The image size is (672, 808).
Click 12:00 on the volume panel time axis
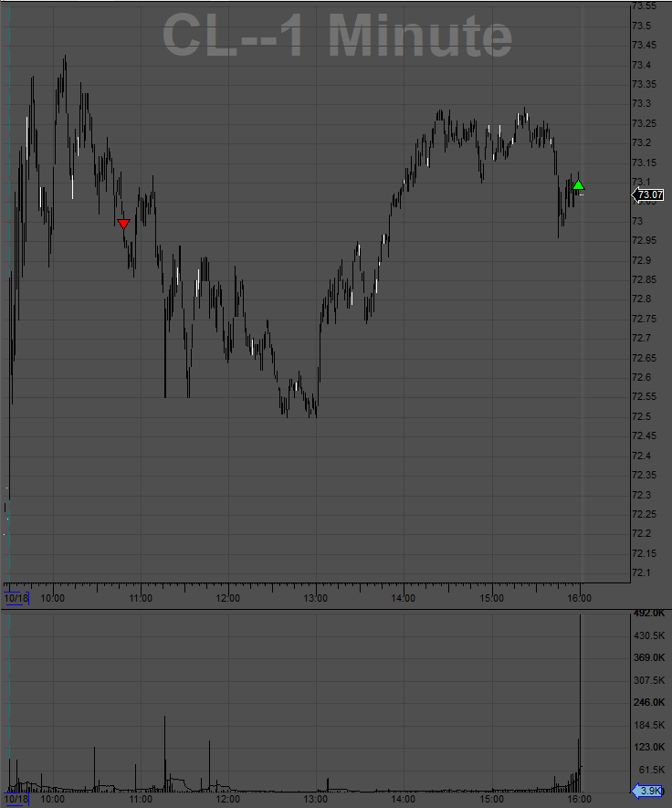pos(227,799)
